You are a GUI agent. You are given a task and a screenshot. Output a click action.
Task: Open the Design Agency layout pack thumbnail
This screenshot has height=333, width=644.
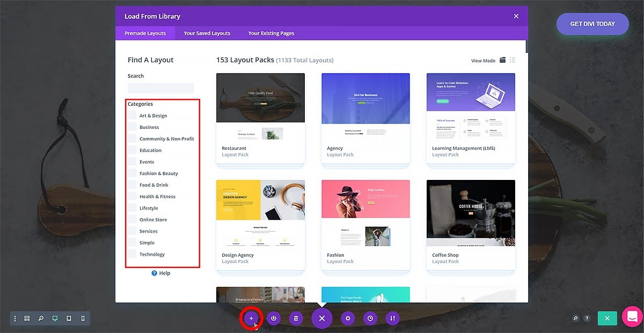[x=260, y=214]
